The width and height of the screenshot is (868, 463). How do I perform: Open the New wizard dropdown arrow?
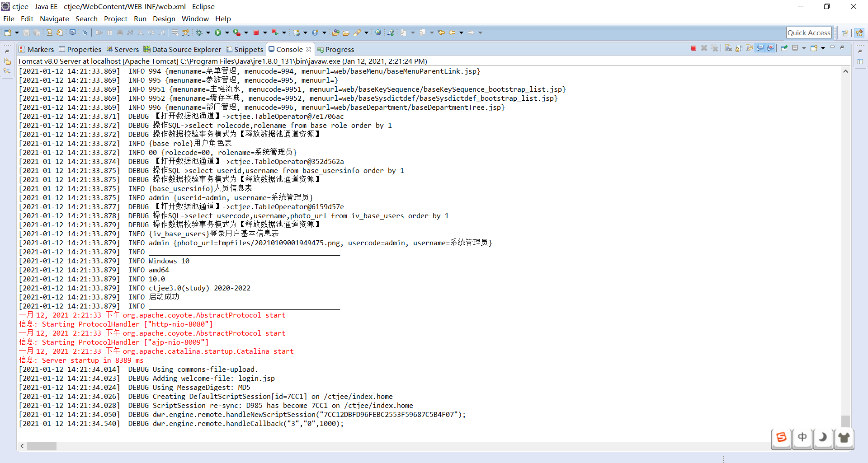point(17,33)
